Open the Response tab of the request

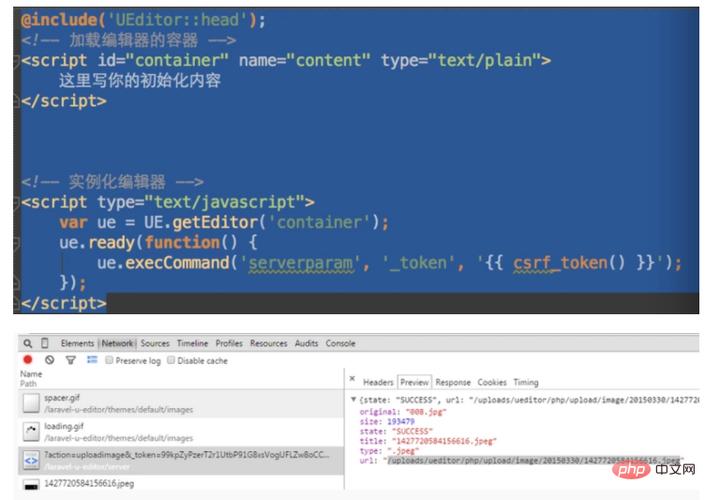pyautogui.click(x=453, y=382)
